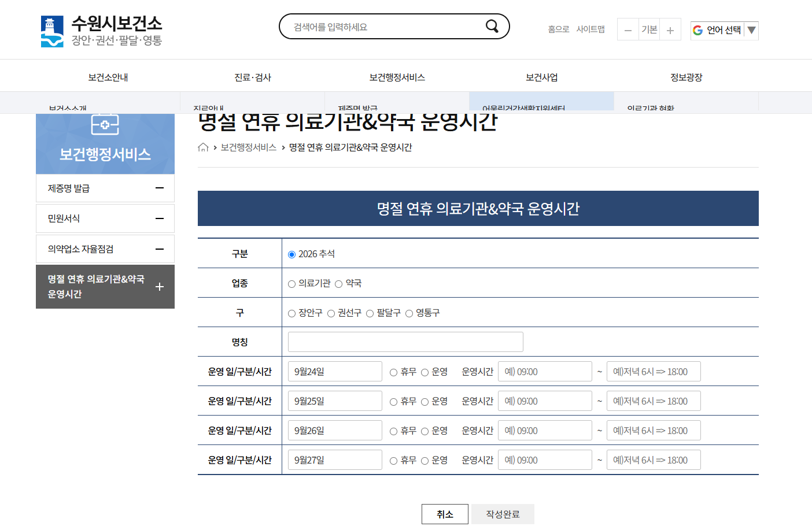
Task: Open the 사이트맵 link
Action: (x=590, y=29)
